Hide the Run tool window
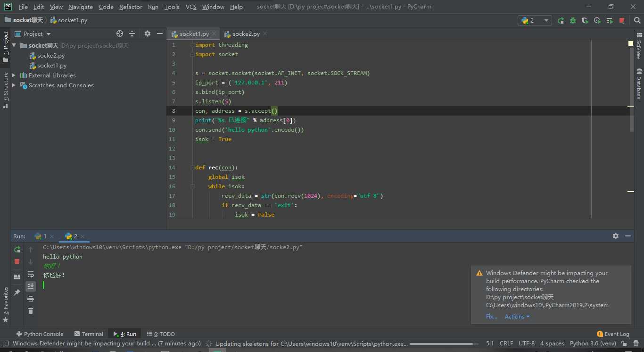This screenshot has height=352, width=644. pyautogui.click(x=628, y=236)
